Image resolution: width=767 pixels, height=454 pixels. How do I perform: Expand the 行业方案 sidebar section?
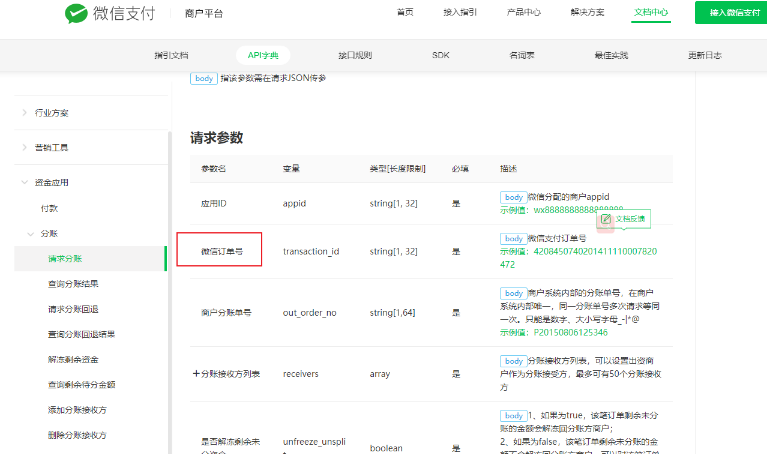[24, 113]
